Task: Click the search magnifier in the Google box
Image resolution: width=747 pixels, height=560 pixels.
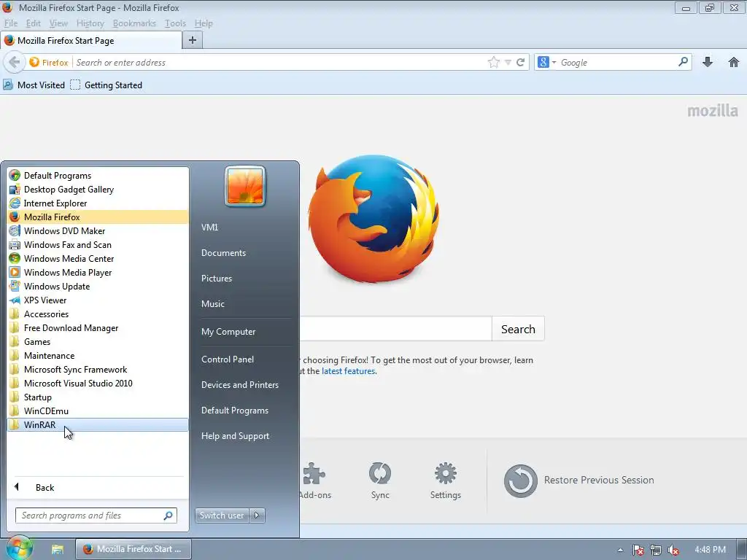Action: [x=683, y=62]
